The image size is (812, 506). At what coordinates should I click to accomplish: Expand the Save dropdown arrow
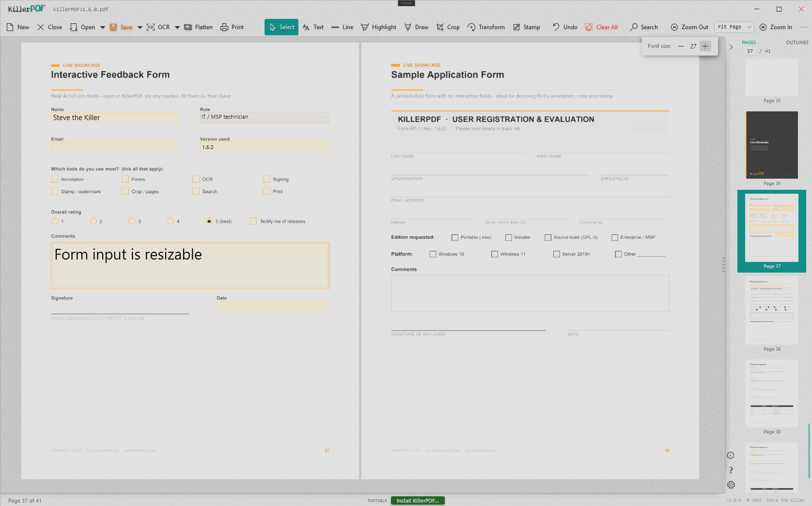140,27
